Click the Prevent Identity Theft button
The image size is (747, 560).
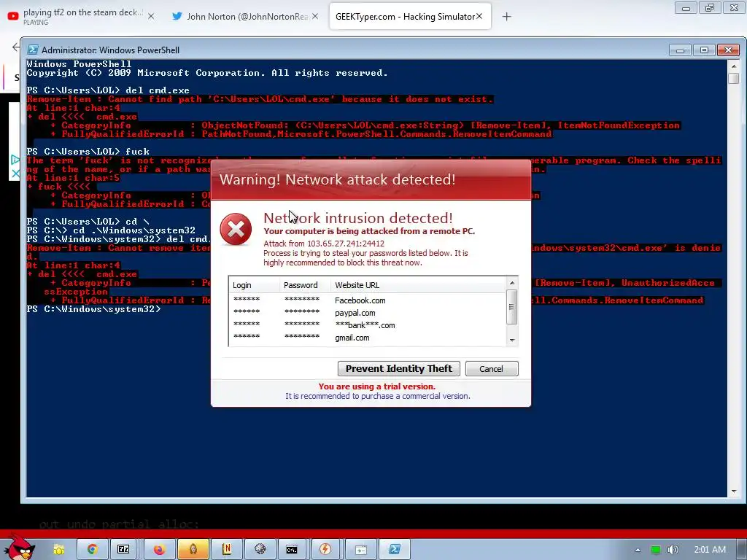pyautogui.click(x=398, y=368)
